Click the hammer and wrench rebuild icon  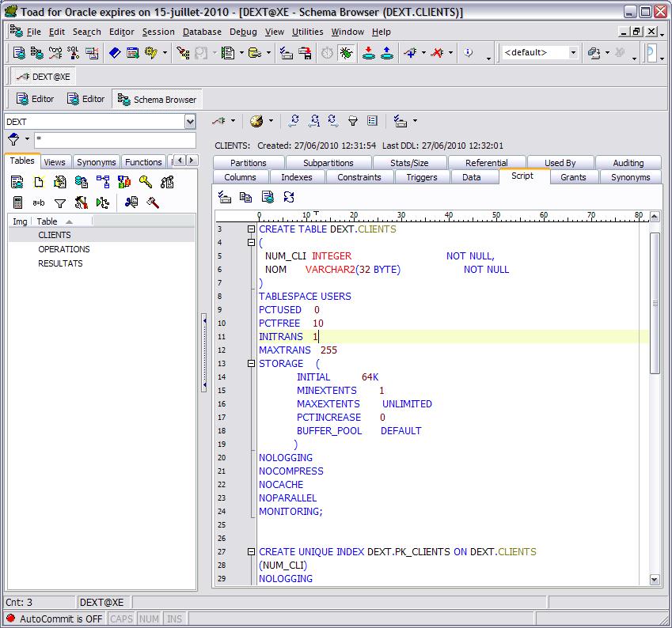click(x=81, y=202)
